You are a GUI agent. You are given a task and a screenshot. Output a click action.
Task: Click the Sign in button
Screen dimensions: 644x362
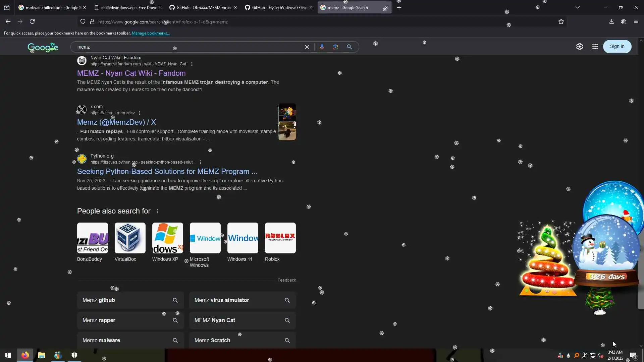(617, 47)
